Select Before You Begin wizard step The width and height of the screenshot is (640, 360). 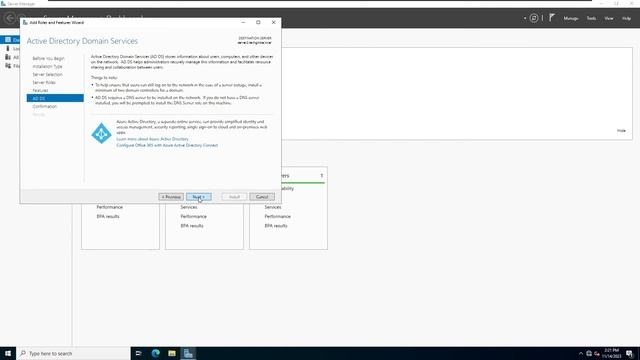48,58
